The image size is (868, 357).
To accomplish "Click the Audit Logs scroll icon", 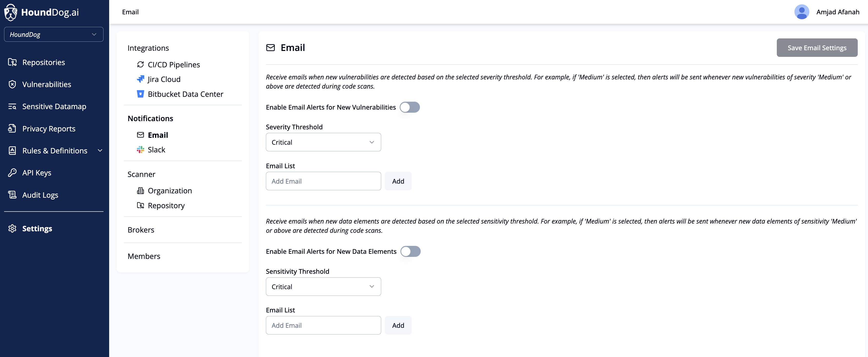I will 13,195.
